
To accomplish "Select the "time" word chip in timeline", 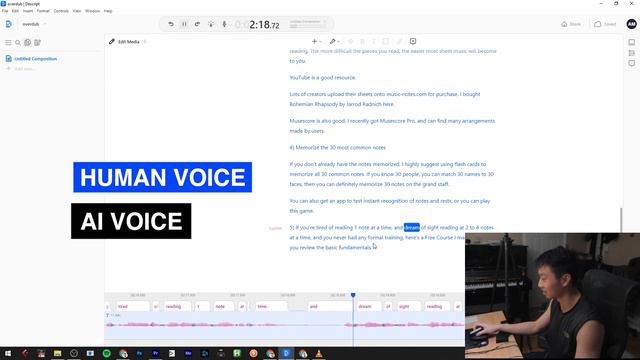I will 271,307.
